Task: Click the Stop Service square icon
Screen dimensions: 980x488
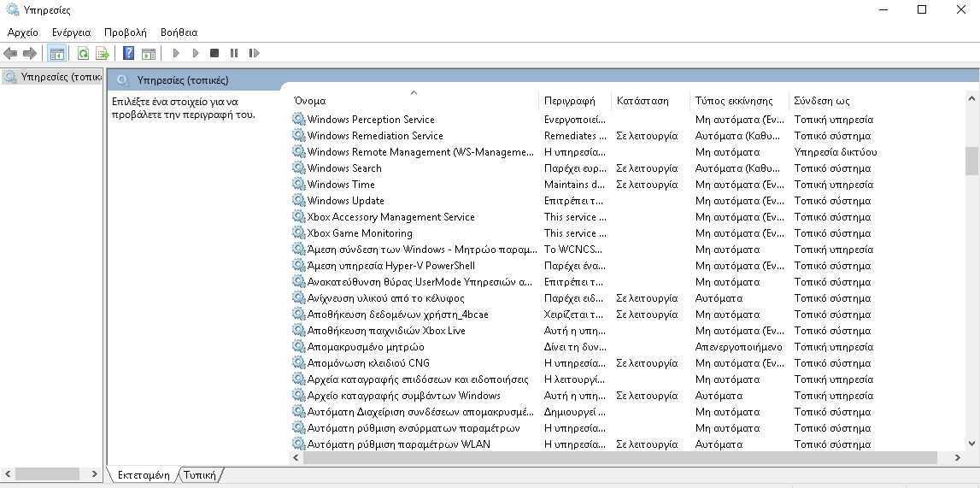Action: click(x=214, y=54)
